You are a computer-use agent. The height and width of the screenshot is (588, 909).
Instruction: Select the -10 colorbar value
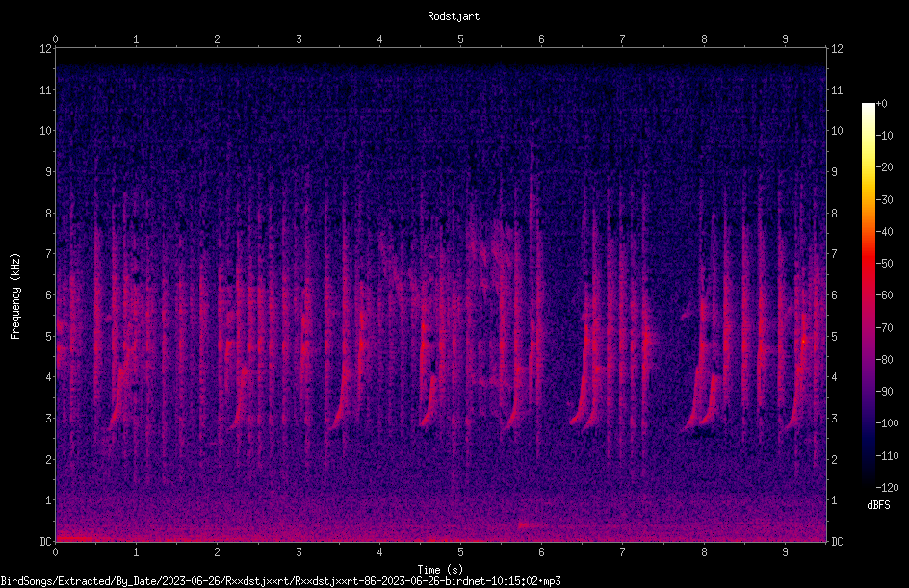pos(885,136)
